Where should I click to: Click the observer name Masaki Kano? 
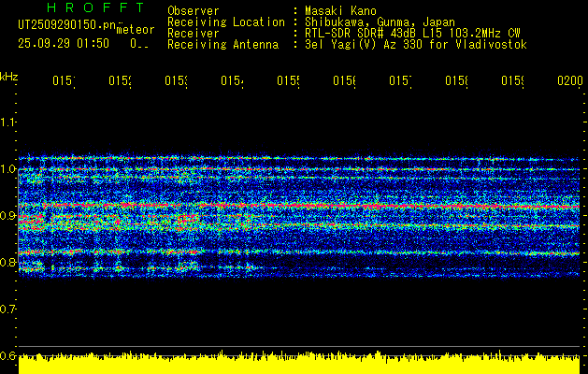click(x=340, y=11)
